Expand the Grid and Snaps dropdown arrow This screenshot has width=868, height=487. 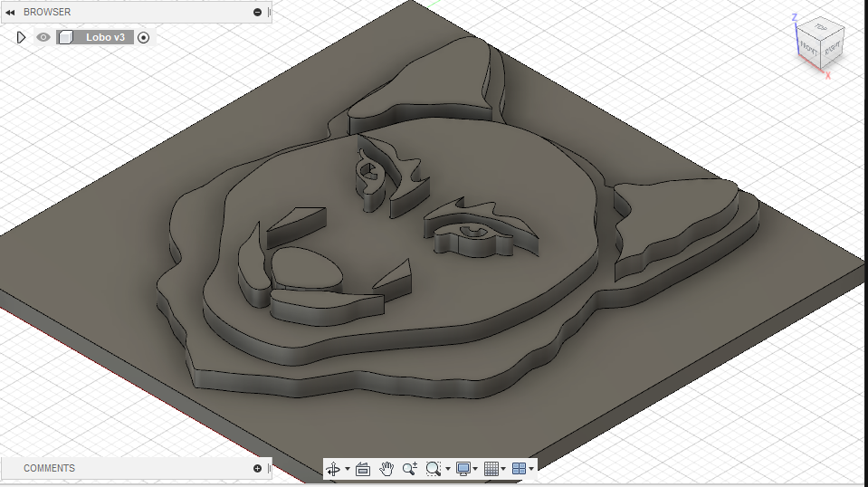pos(503,469)
